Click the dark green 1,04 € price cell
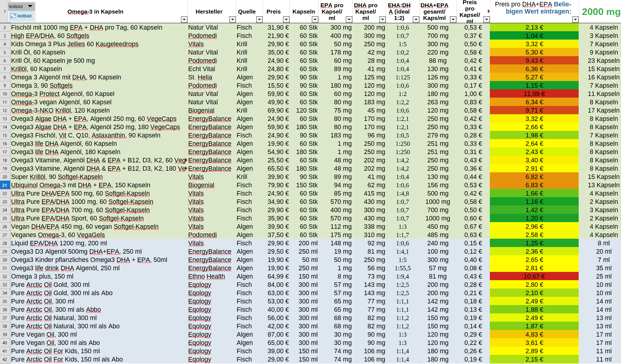This screenshot has width=621, height=364. 534,36
